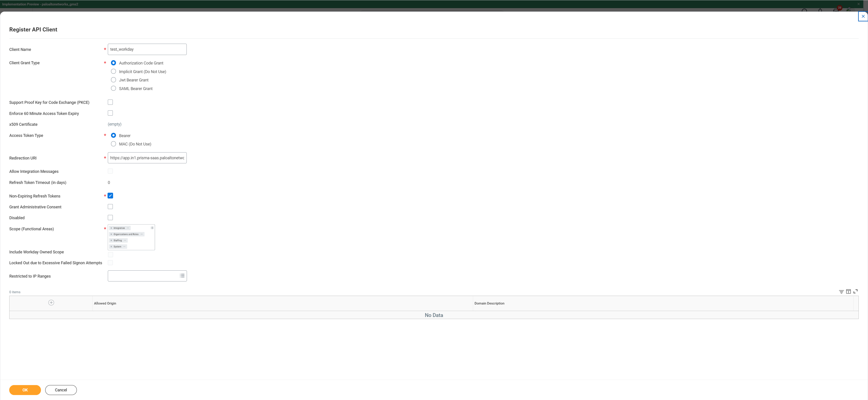Expand the Allowed Origin grid to fullscreen
The height and width of the screenshot is (400, 868).
855,291
